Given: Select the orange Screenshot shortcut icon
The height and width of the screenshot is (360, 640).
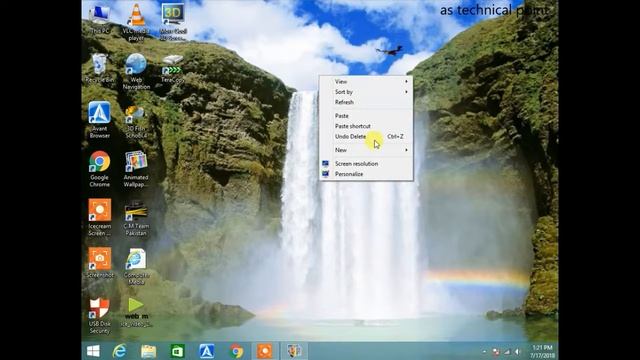Looking at the screenshot, I should click(x=100, y=262).
